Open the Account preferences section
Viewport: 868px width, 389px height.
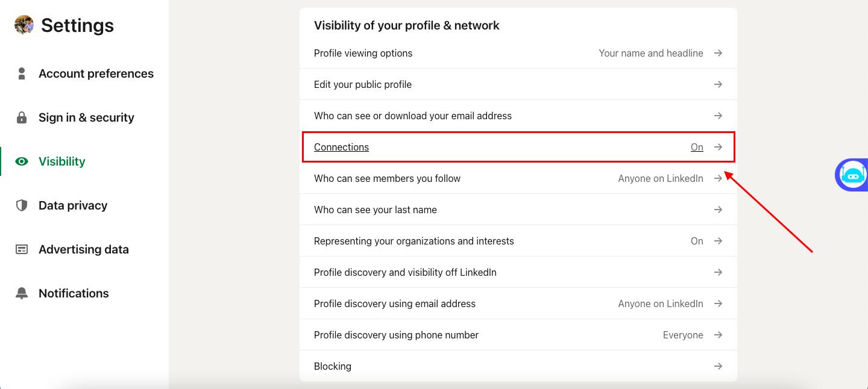click(95, 73)
